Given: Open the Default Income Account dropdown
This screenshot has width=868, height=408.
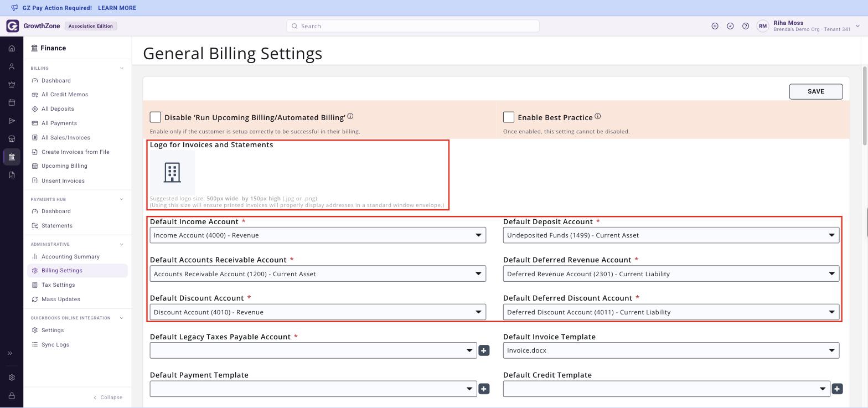Looking at the screenshot, I should pos(318,235).
